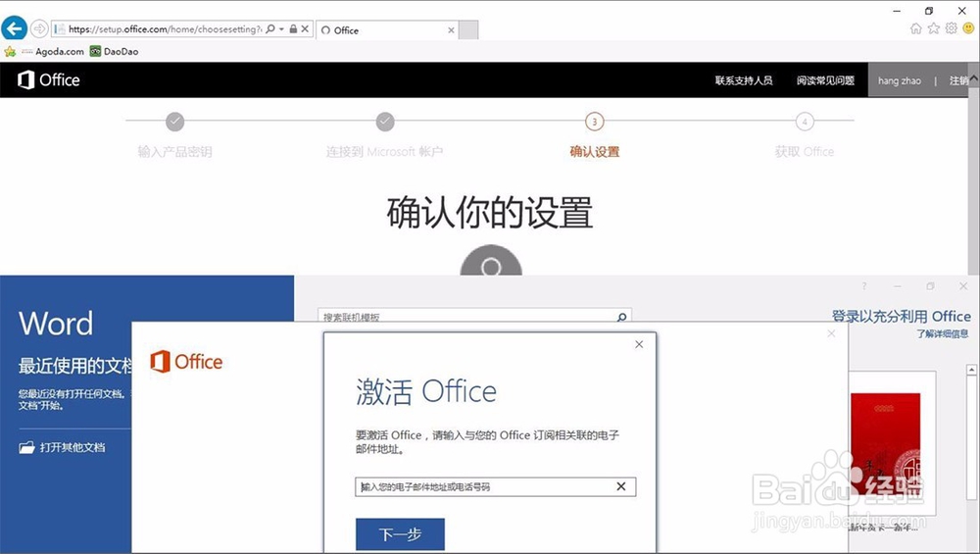Close the outer Office sign-in panel
This screenshot has height=554, width=980.
coord(831,333)
